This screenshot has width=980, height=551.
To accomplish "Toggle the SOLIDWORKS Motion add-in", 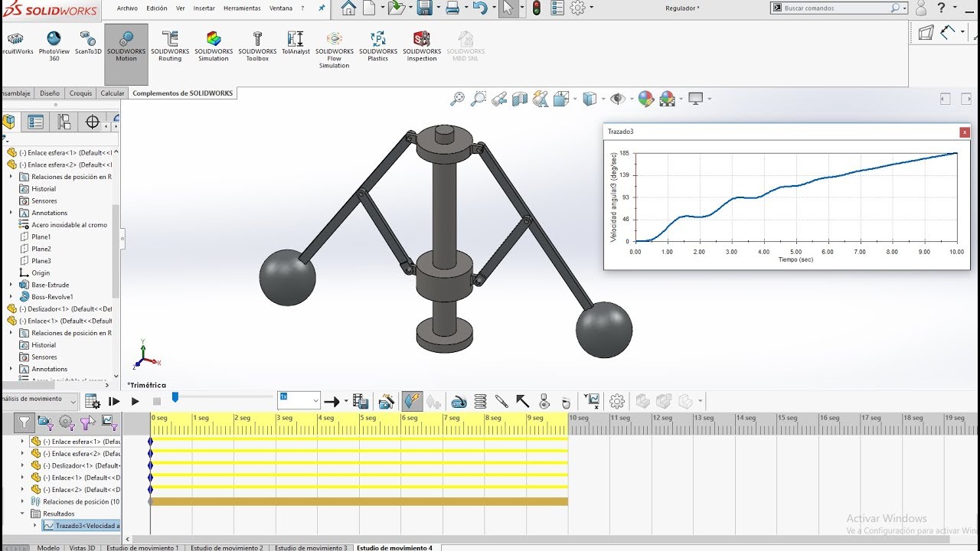I will 126,54.
